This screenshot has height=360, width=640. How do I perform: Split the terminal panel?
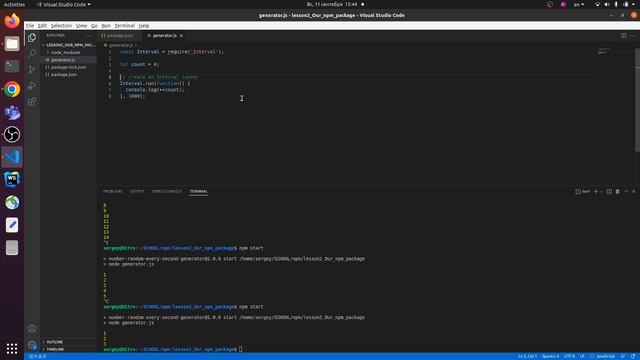pos(609,191)
